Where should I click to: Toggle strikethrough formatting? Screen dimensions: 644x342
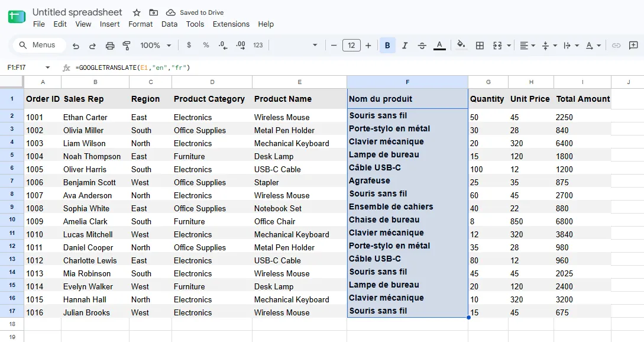422,45
